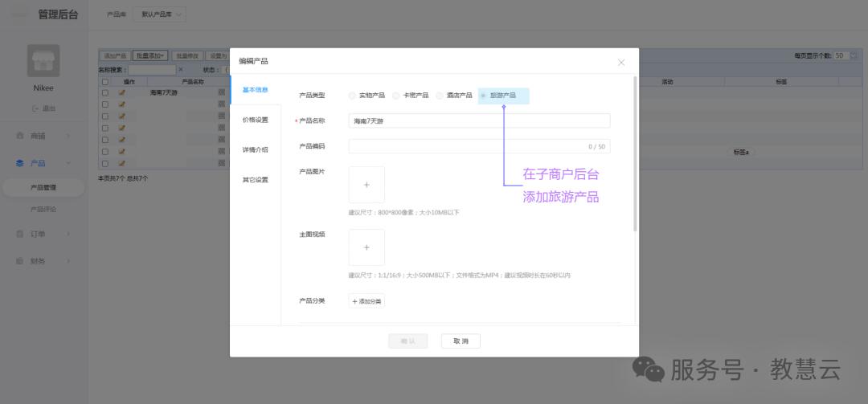This screenshot has height=404, width=868.
Task: Expand the 批量添加 dropdown button
Action: [x=150, y=56]
